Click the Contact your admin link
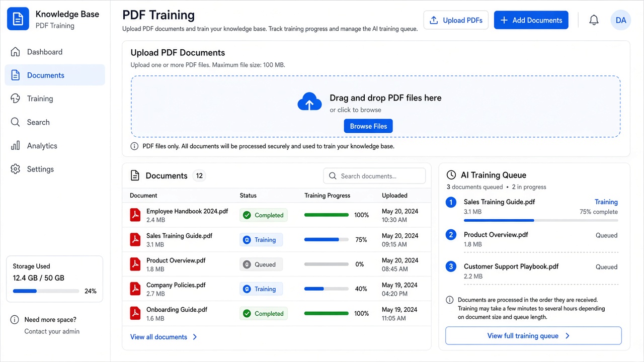The height and width of the screenshot is (362, 644). pyautogui.click(x=52, y=331)
